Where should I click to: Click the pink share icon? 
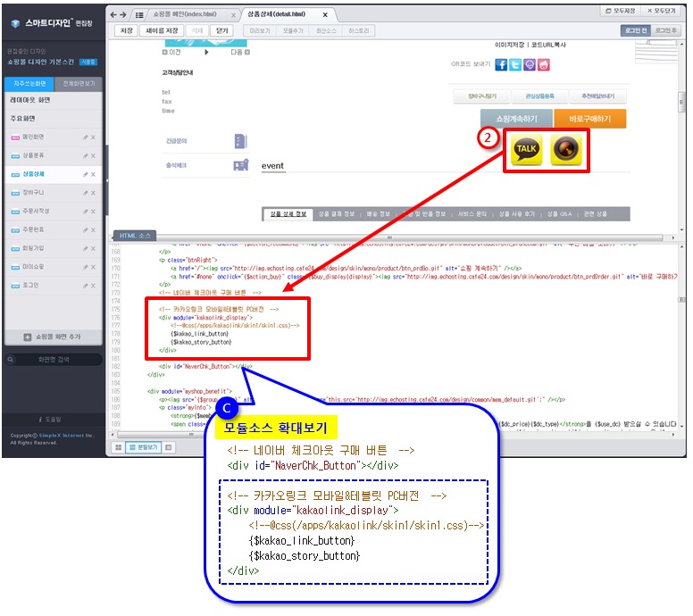tap(544, 65)
